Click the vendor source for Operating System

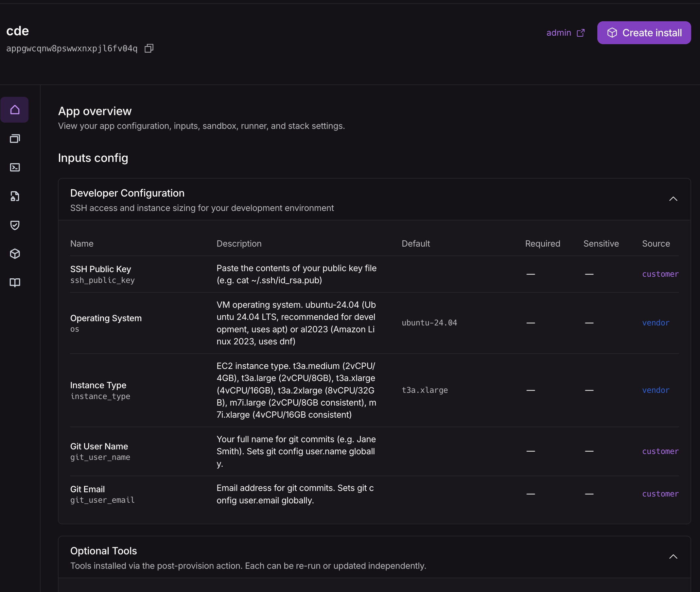656,323
